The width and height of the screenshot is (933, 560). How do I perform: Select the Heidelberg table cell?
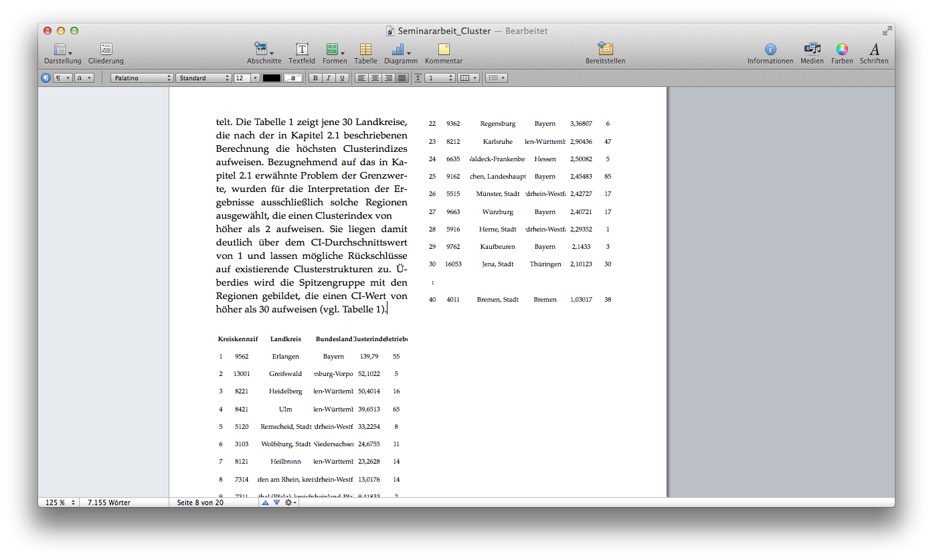click(286, 391)
